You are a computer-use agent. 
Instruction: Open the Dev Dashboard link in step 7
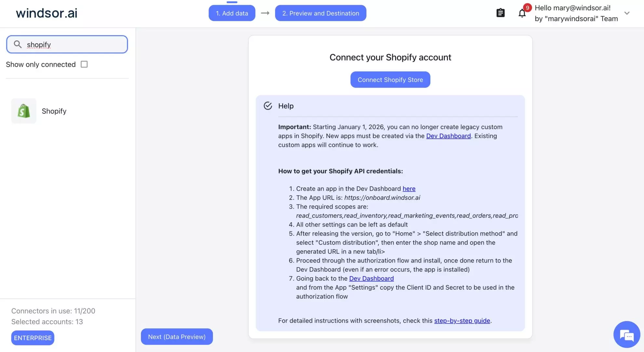371,278
